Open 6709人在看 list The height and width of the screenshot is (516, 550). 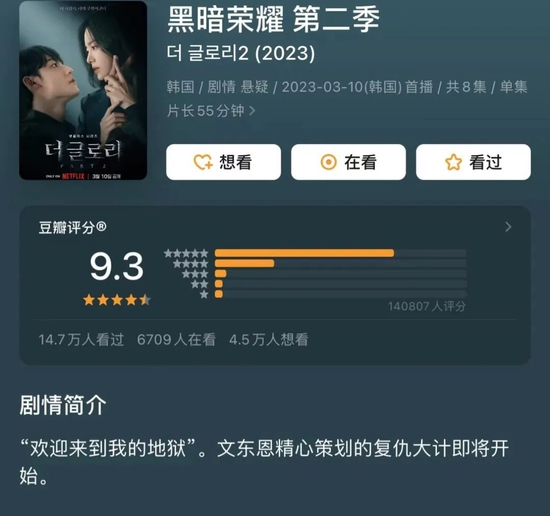tap(176, 340)
